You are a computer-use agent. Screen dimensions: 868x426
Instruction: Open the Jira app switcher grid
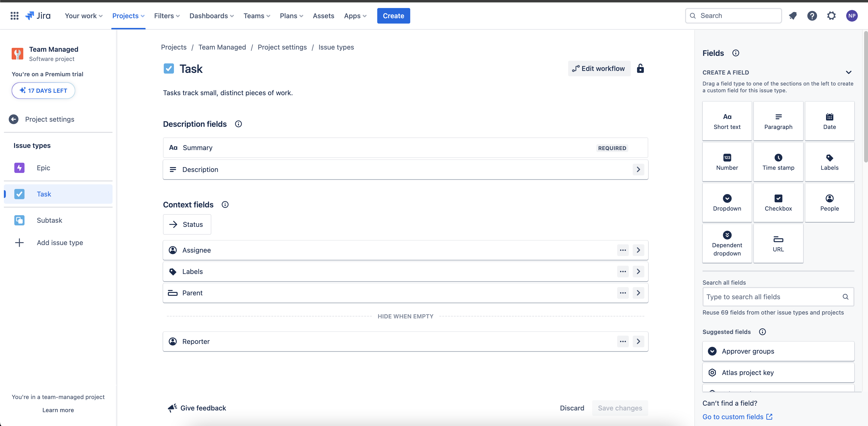14,16
